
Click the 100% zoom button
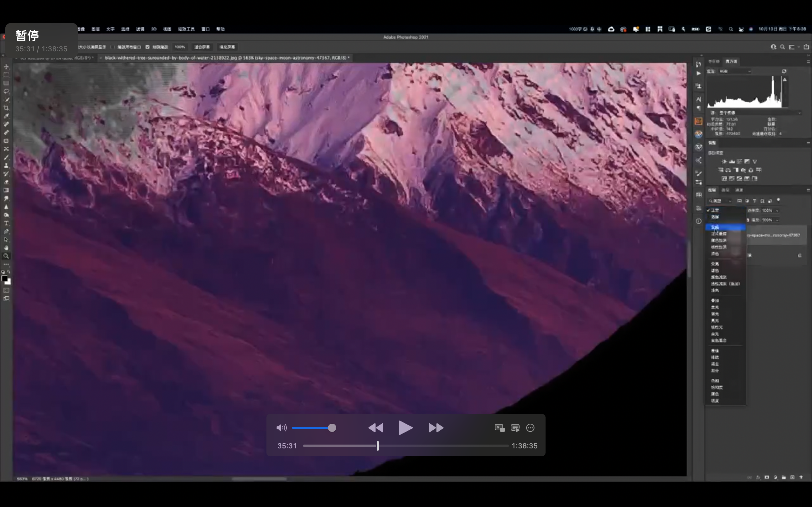(x=180, y=47)
